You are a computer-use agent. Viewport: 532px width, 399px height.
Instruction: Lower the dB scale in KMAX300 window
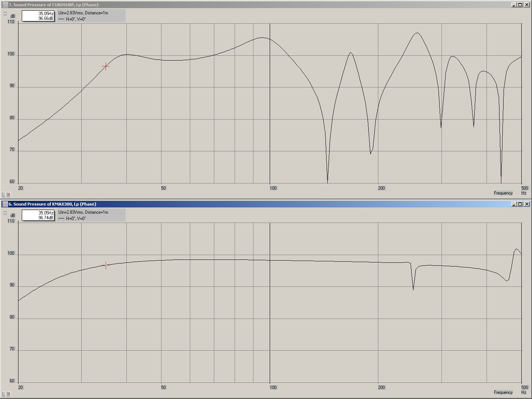pos(5,214)
